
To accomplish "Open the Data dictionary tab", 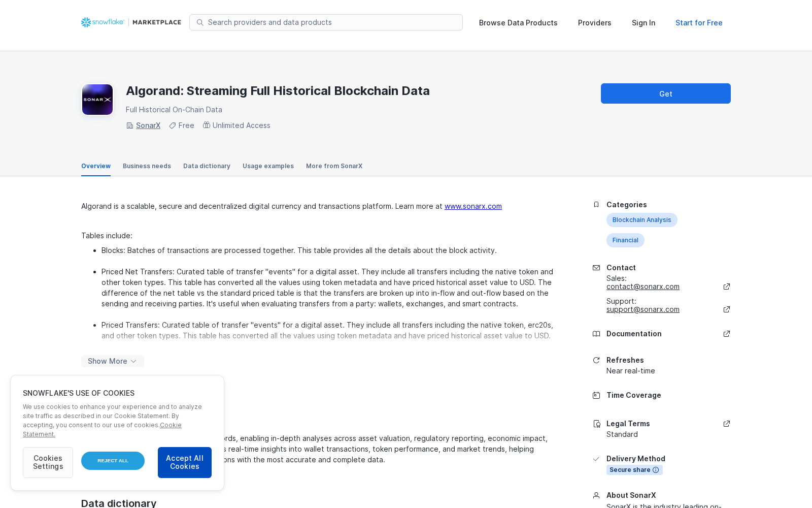I will coord(207,166).
